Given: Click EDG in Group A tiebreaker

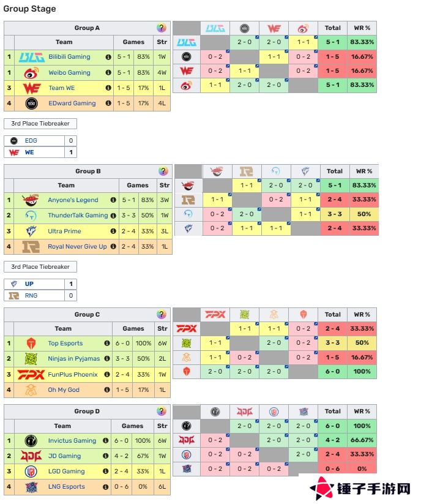Looking at the screenshot, I should (x=31, y=141).
